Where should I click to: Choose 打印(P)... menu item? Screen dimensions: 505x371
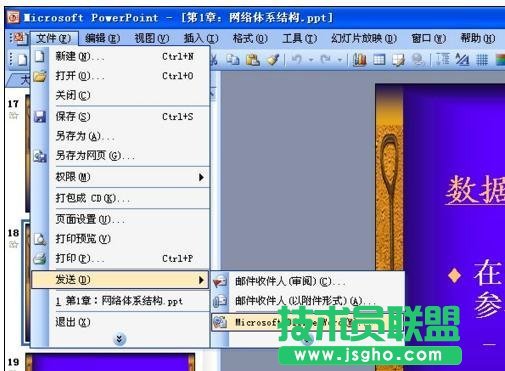121,258
